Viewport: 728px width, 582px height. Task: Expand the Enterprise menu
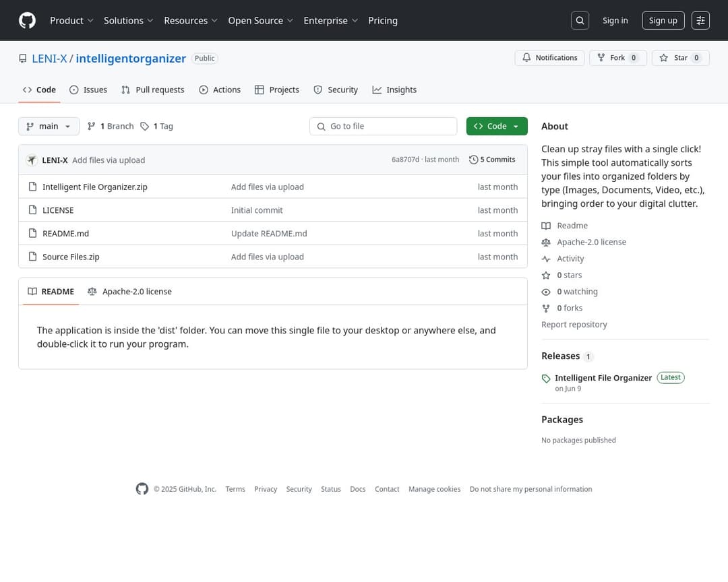point(330,20)
